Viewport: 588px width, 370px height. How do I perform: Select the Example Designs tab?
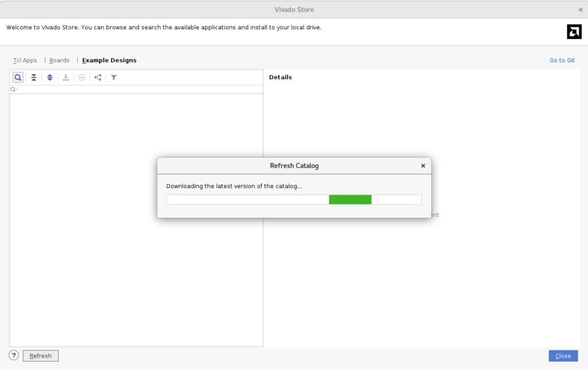[109, 60]
